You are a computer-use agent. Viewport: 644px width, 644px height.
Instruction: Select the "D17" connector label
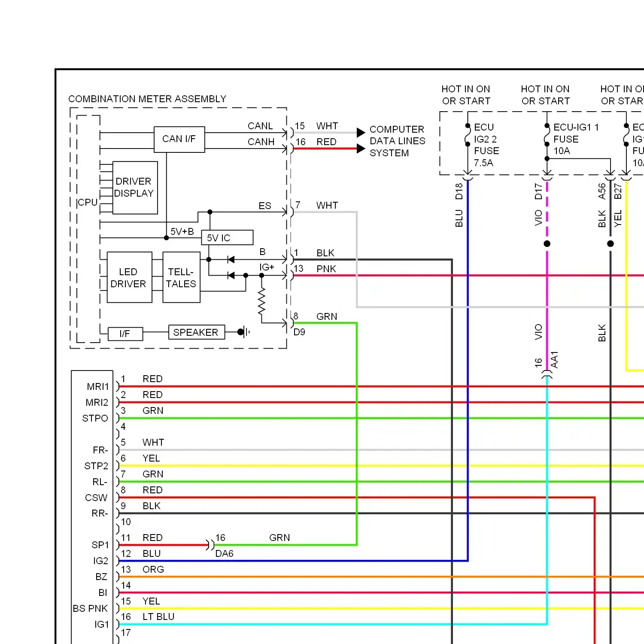538,191
